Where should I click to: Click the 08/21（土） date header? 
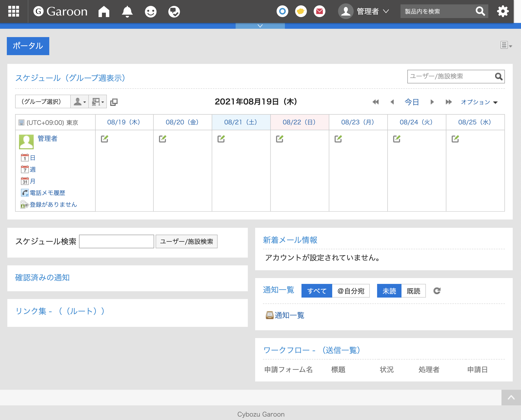[241, 122]
